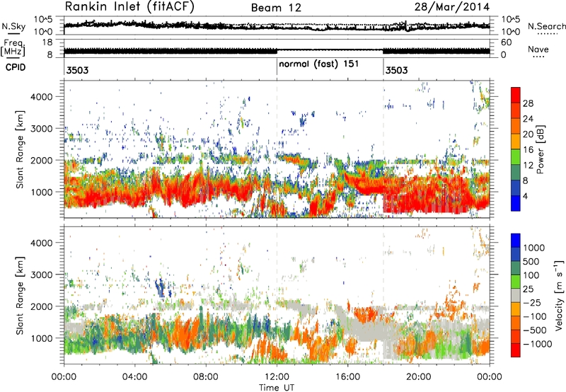
Task: Click the "Power [dB]" colorbar title
Action: 541,149
